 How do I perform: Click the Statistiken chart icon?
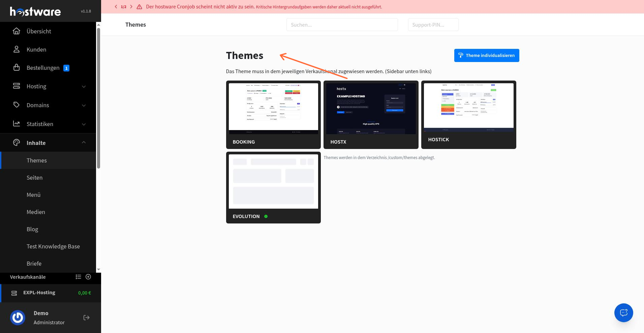tap(17, 124)
